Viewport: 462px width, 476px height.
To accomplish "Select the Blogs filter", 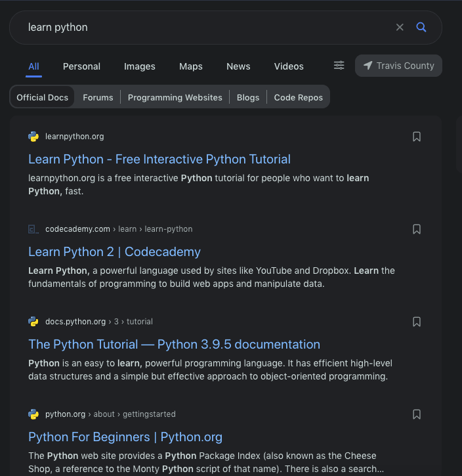I will pyautogui.click(x=248, y=97).
